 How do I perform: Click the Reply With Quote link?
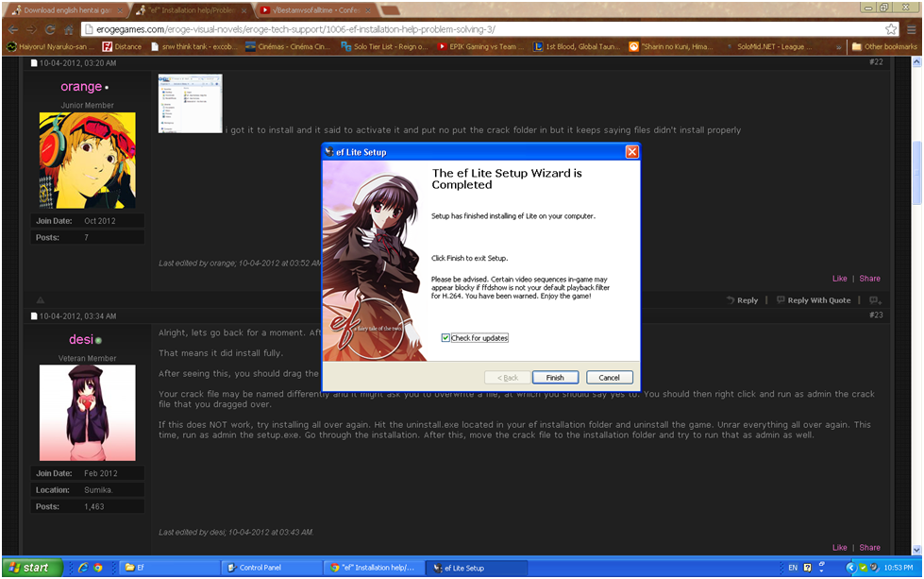coord(814,300)
